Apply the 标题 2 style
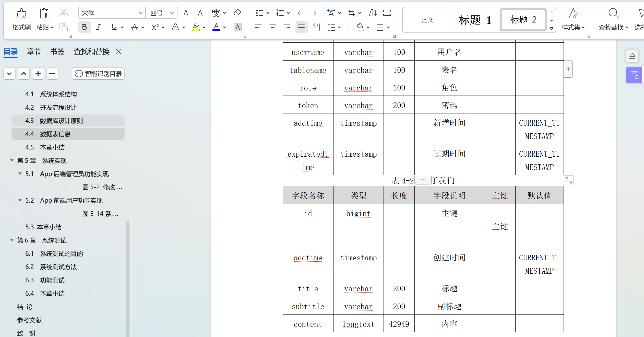Viewport: 644px width, 337px height. (523, 20)
